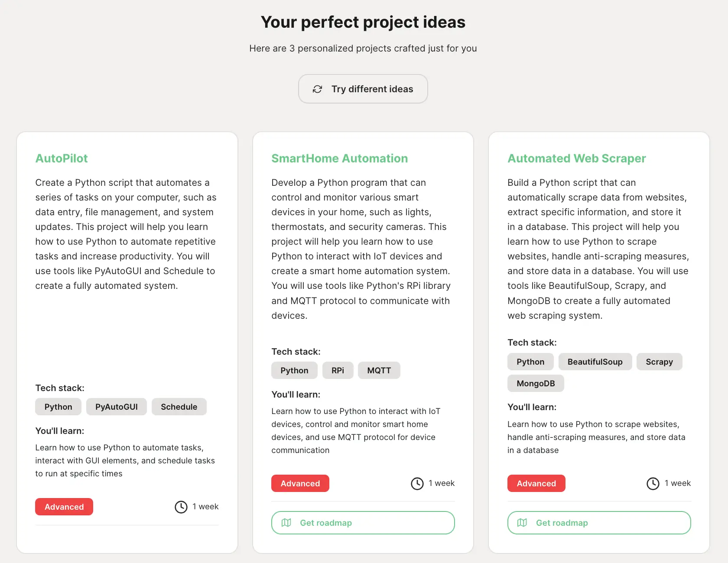This screenshot has height=563, width=728.
Task: Click the map icon in SmartHome Get roadmap
Action: [x=286, y=523]
